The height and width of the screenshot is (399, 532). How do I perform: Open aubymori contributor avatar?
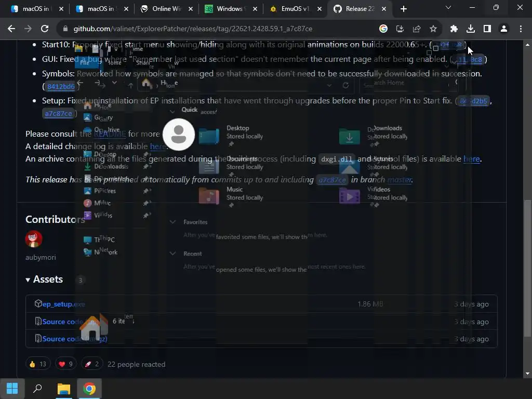tap(34, 239)
